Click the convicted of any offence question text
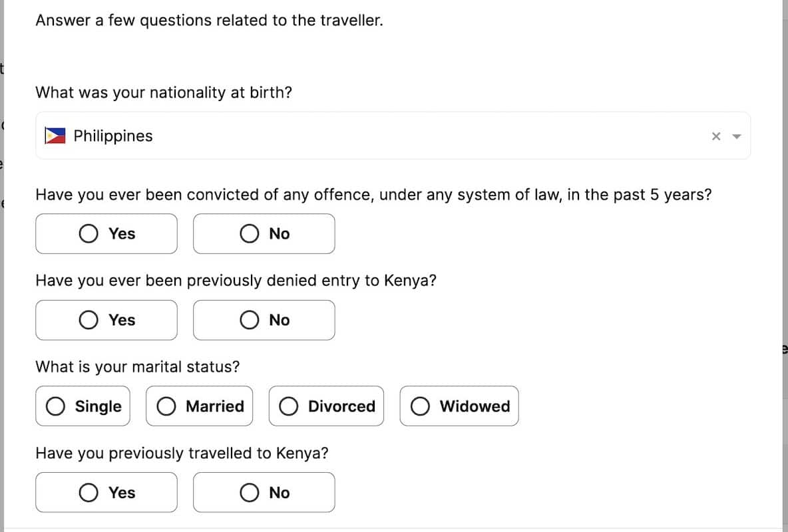Image resolution: width=788 pixels, height=532 pixels. [373, 195]
